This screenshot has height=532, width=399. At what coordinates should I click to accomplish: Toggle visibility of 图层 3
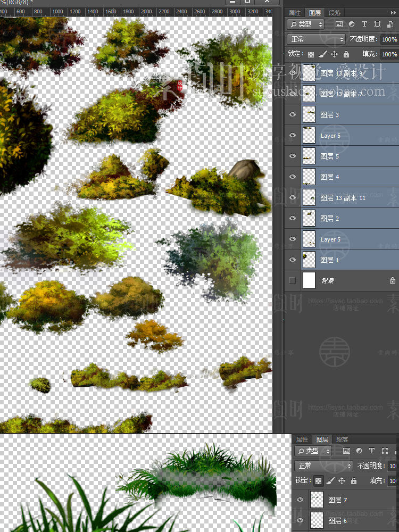pyautogui.click(x=293, y=114)
